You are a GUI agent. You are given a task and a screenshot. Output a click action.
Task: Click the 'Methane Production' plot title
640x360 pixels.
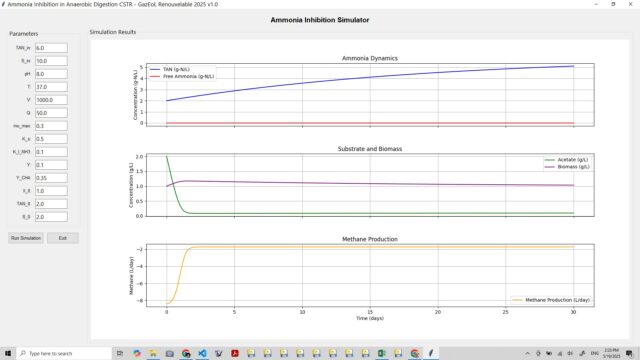coord(370,239)
